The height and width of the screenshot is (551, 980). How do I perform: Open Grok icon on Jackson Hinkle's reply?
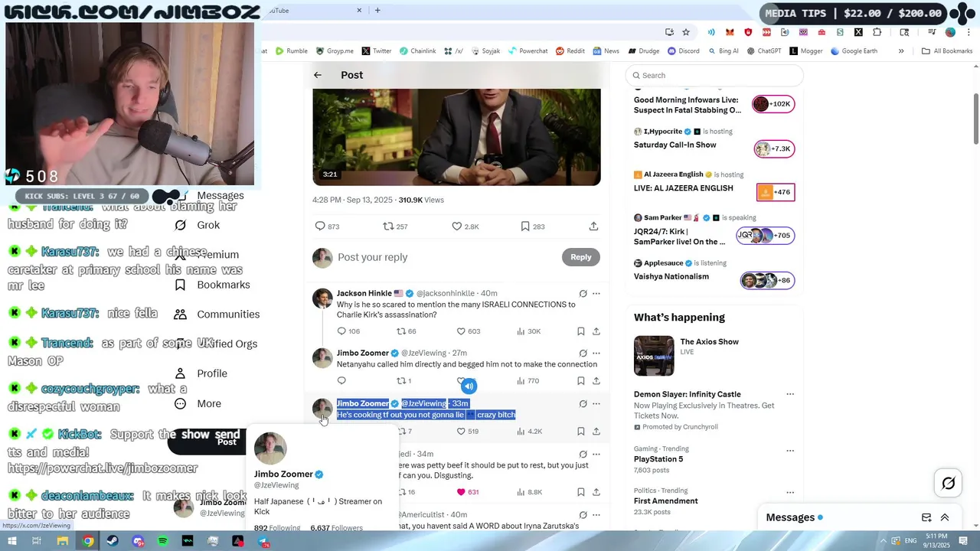point(583,293)
